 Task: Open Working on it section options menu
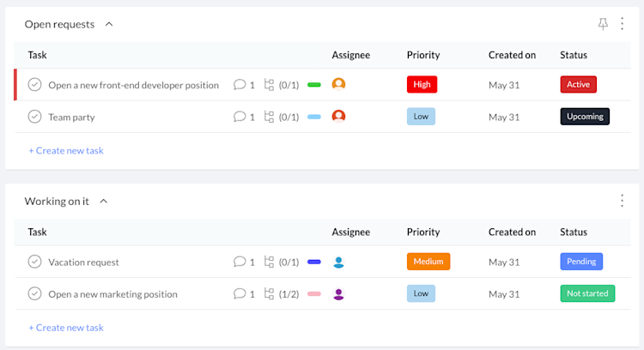click(x=623, y=201)
